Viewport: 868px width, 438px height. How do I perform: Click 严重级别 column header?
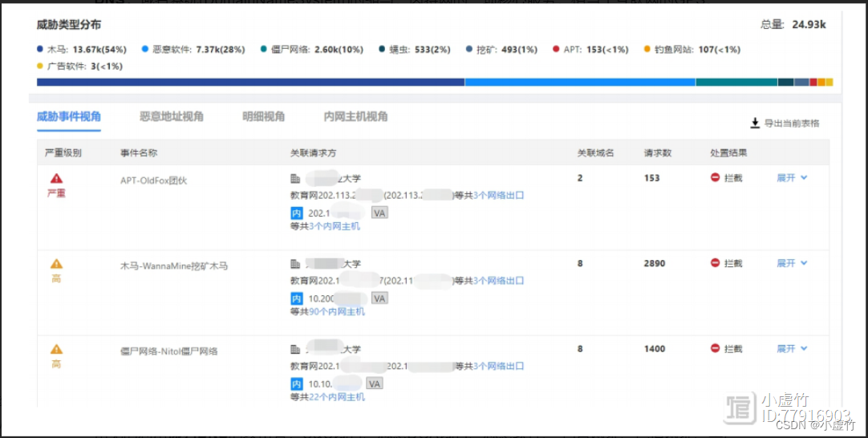[63, 153]
